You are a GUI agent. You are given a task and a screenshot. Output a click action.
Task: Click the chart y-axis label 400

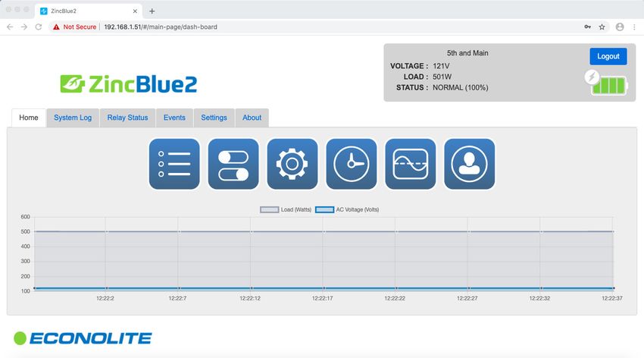pos(26,247)
